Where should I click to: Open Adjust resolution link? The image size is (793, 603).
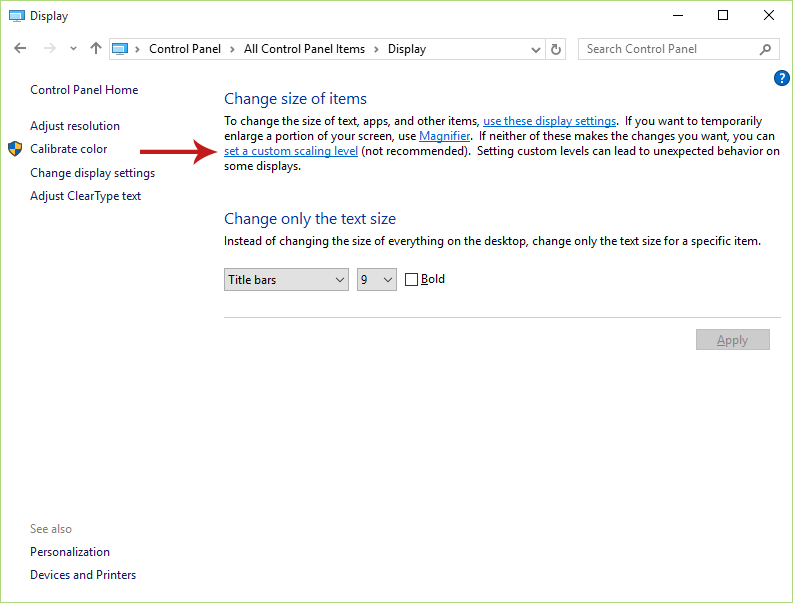(75, 126)
